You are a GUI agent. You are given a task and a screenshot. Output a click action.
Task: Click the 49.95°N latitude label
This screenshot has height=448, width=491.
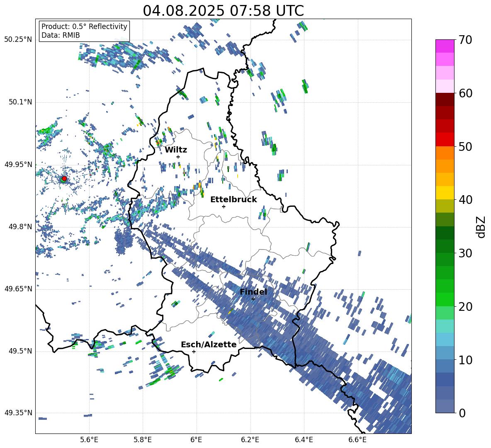pos(18,164)
